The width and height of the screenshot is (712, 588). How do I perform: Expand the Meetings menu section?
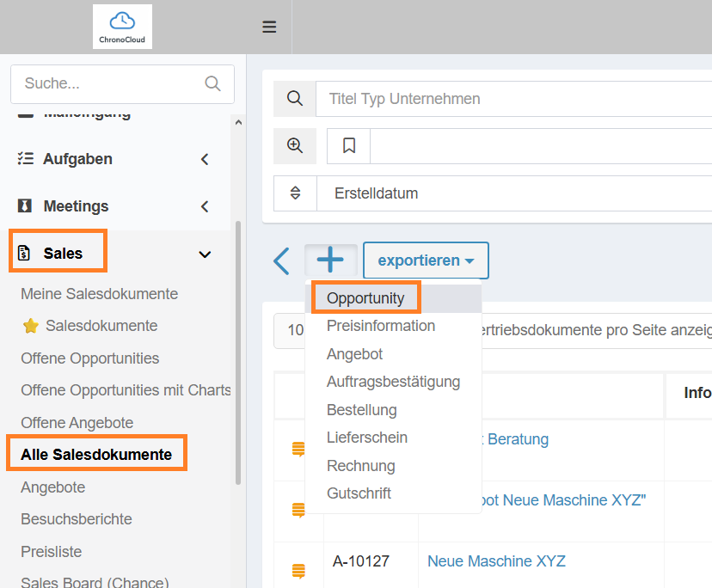[x=205, y=206]
